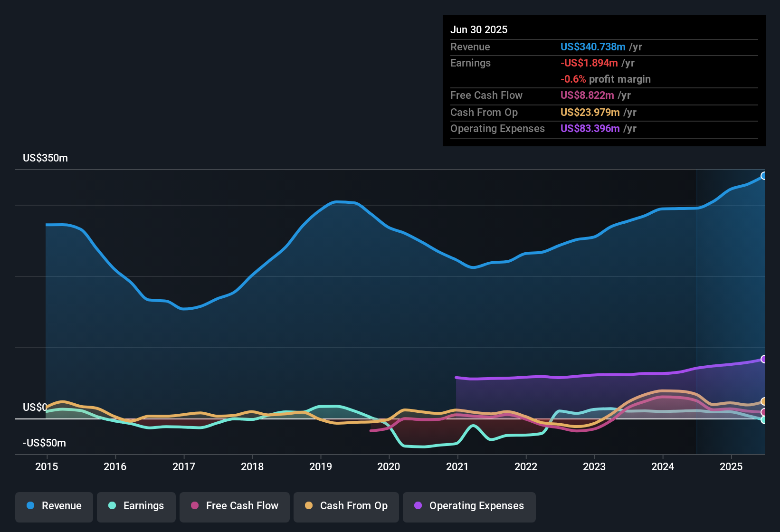
Task: Click the 2021 label on the timeline axis
Action: click(x=457, y=466)
